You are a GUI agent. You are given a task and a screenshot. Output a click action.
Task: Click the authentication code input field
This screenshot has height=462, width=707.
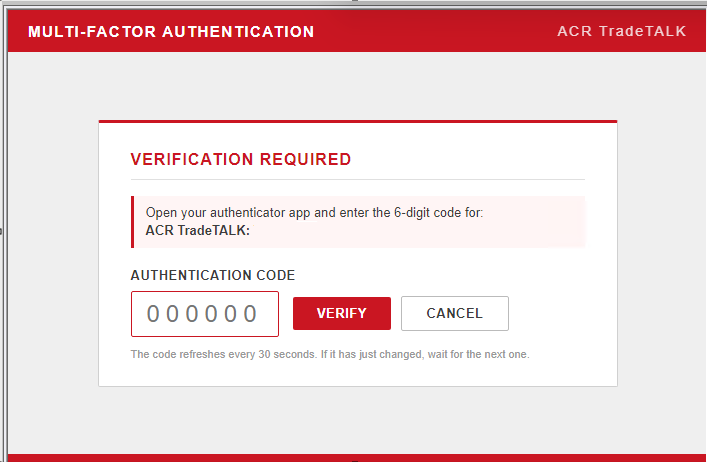205,314
